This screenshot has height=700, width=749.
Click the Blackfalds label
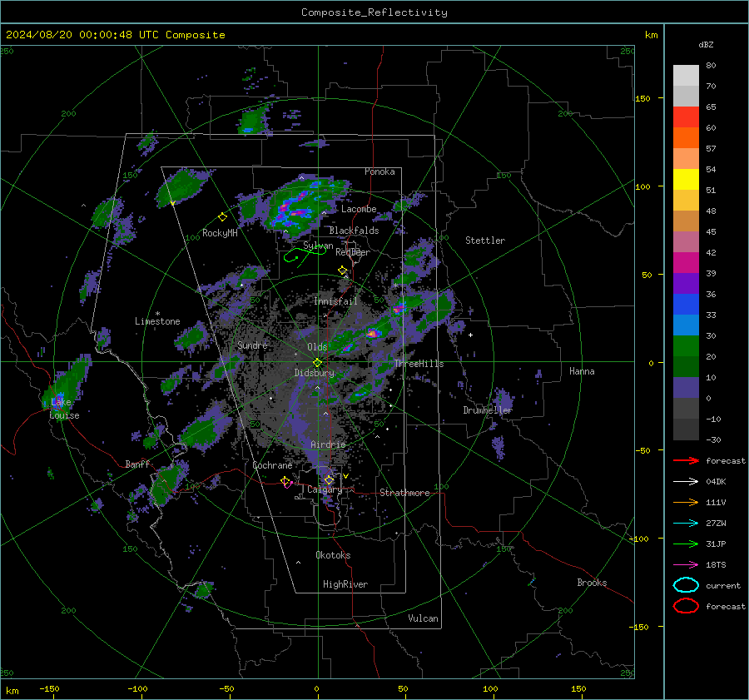tap(354, 231)
